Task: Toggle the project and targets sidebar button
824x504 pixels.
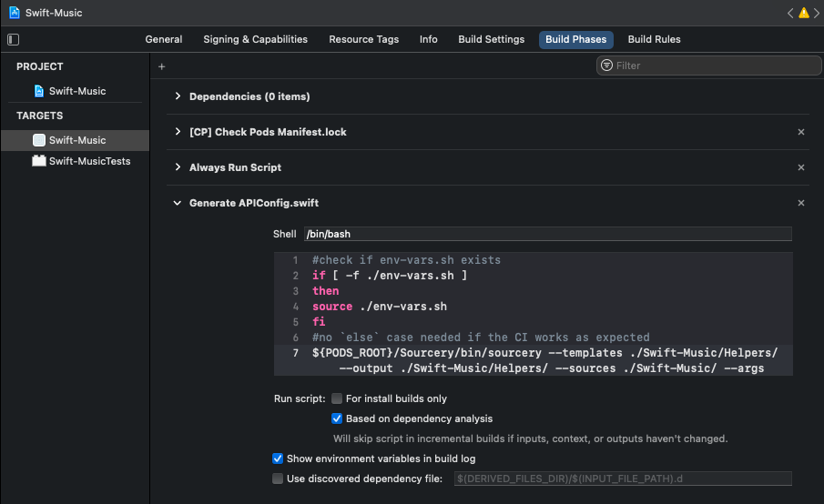Action: click(x=13, y=39)
